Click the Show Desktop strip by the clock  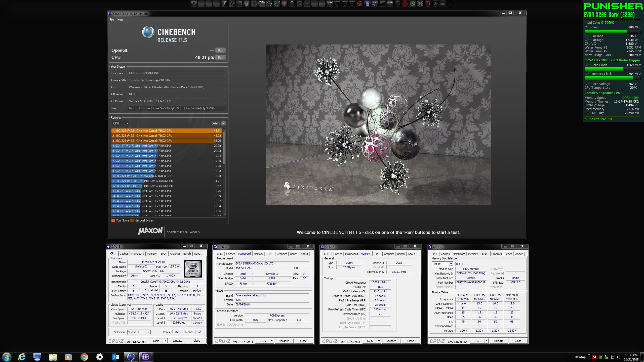pyautogui.click(x=643, y=357)
